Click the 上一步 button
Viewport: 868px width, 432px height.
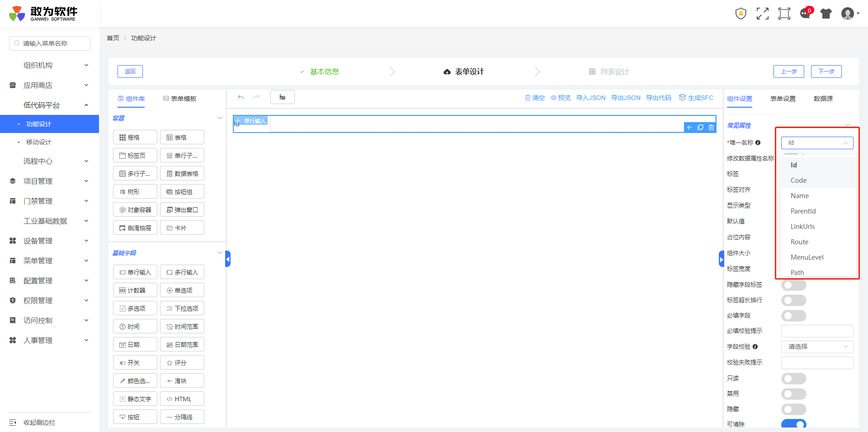click(789, 71)
